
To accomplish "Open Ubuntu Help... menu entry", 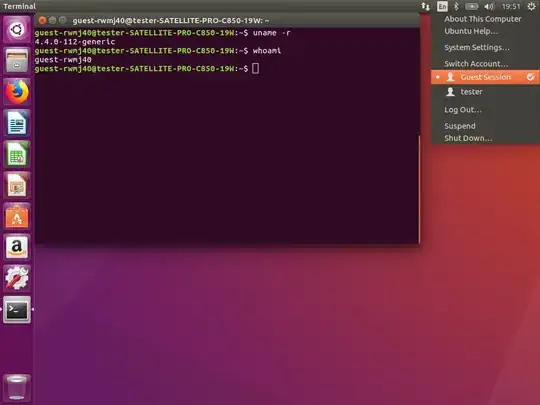I will pyautogui.click(x=471, y=31).
